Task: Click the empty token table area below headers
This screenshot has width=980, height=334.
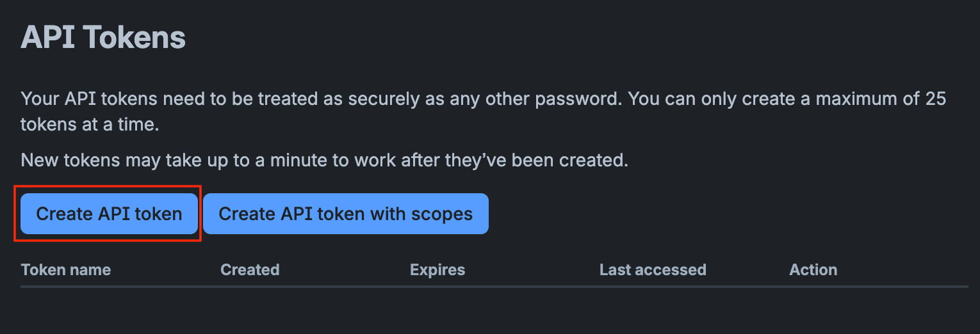Action: [494, 310]
